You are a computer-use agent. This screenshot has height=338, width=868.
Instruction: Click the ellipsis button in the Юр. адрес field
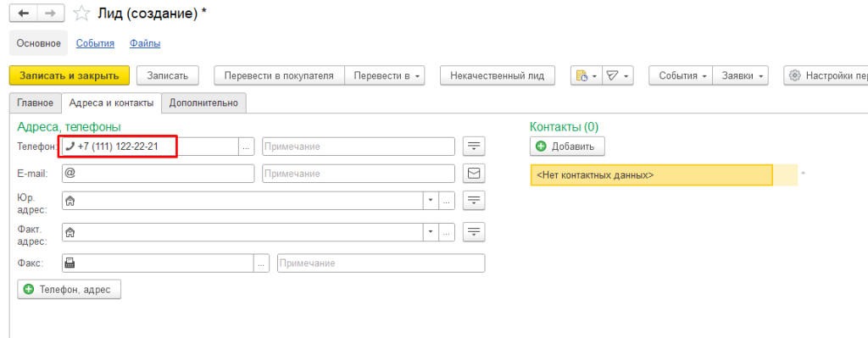click(x=447, y=201)
